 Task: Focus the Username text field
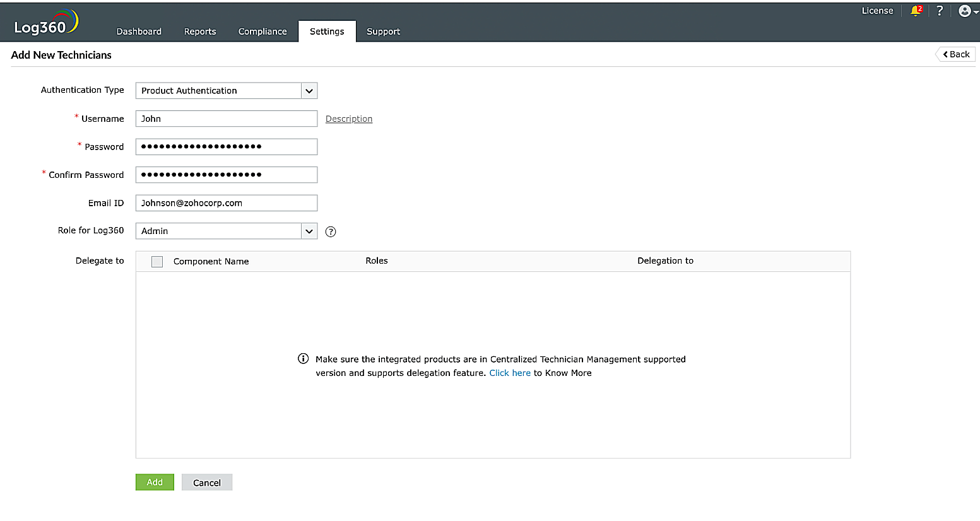pyautogui.click(x=226, y=119)
